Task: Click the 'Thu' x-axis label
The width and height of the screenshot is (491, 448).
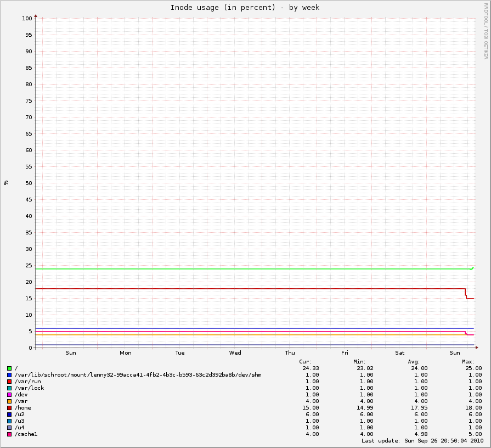Action: tap(290, 353)
